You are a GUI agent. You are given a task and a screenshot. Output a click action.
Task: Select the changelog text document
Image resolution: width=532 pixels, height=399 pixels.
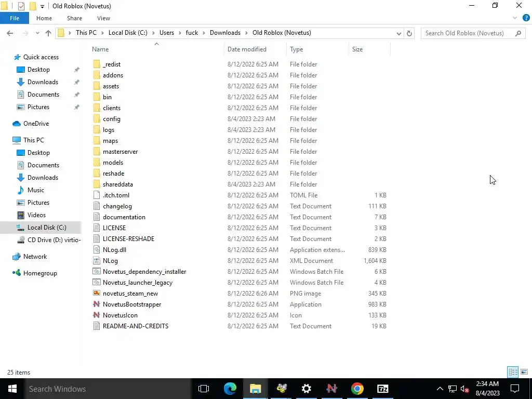coord(117,206)
